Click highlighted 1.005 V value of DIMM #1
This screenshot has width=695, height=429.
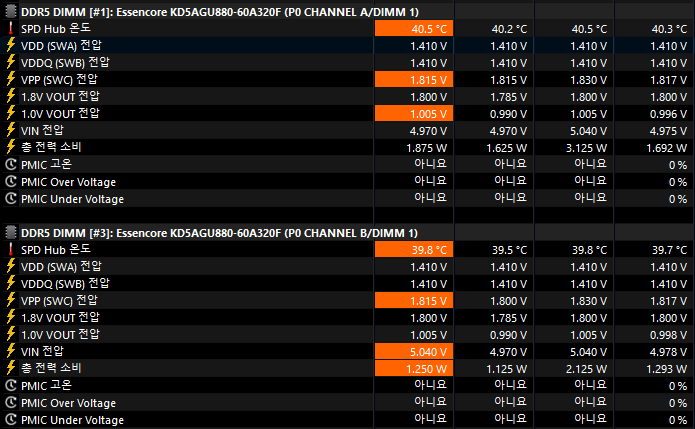pyautogui.click(x=414, y=114)
